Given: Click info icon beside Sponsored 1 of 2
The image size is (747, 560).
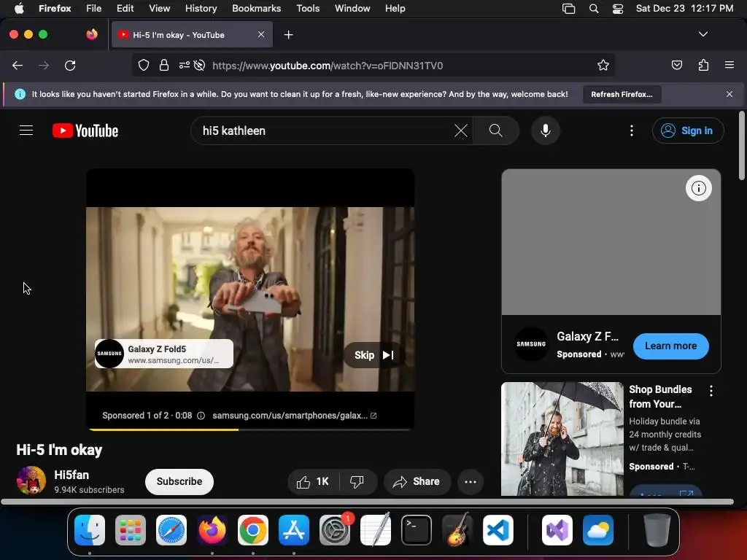Looking at the screenshot, I should click(201, 416).
